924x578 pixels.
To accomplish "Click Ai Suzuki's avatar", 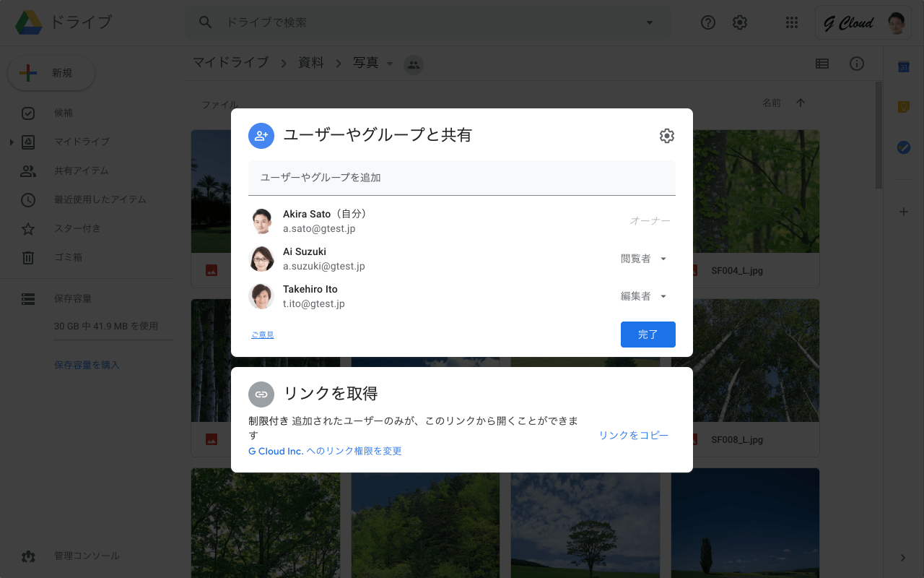I will pyautogui.click(x=261, y=259).
